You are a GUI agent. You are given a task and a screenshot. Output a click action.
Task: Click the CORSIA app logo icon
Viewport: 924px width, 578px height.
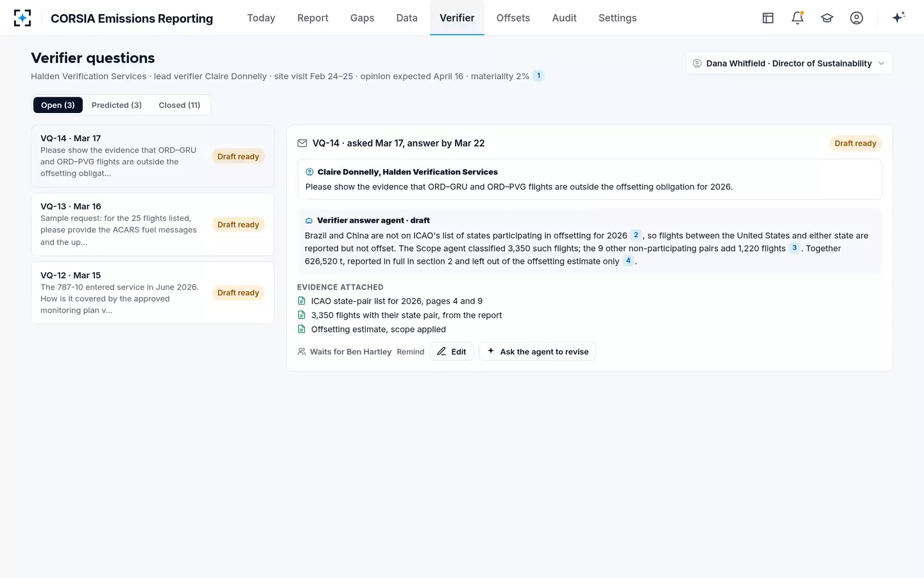[22, 18]
